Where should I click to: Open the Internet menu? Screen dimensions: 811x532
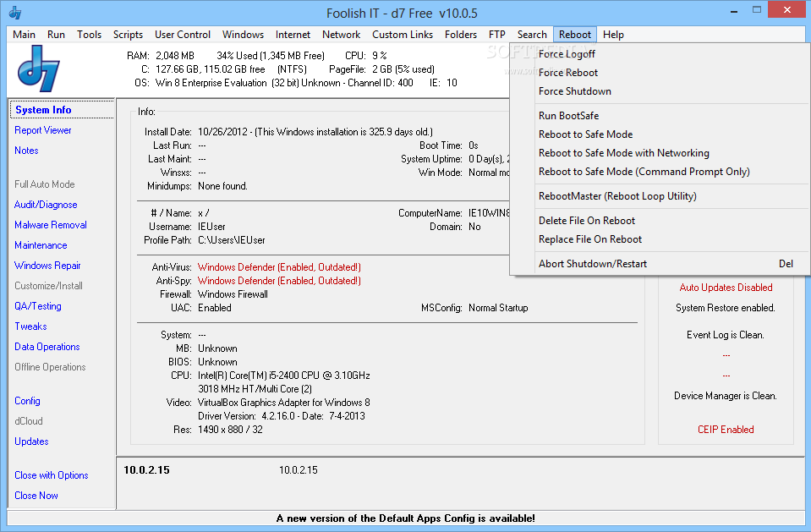[293, 35]
